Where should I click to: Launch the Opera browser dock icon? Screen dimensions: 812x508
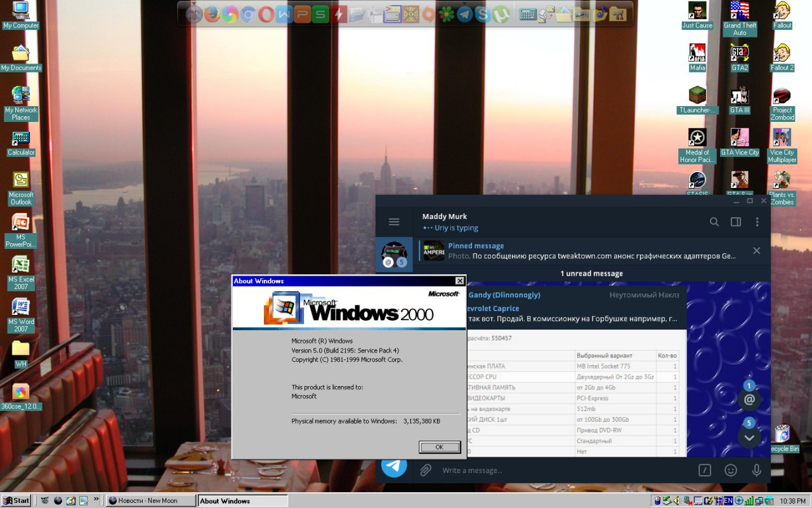point(266,14)
